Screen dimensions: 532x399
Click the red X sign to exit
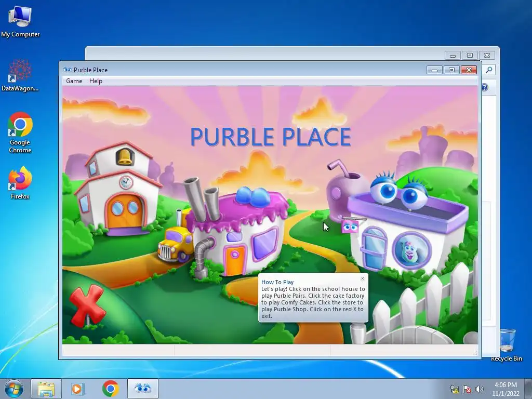(x=87, y=305)
